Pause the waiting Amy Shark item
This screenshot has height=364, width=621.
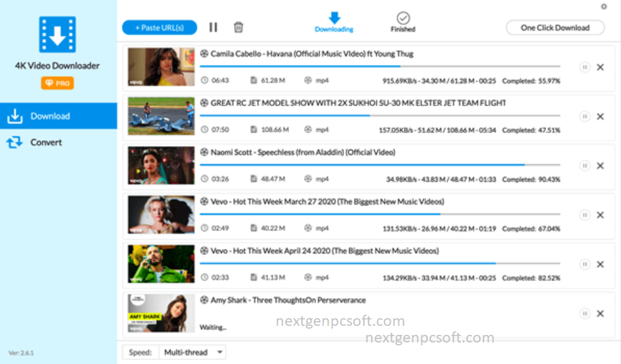pyautogui.click(x=584, y=313)
